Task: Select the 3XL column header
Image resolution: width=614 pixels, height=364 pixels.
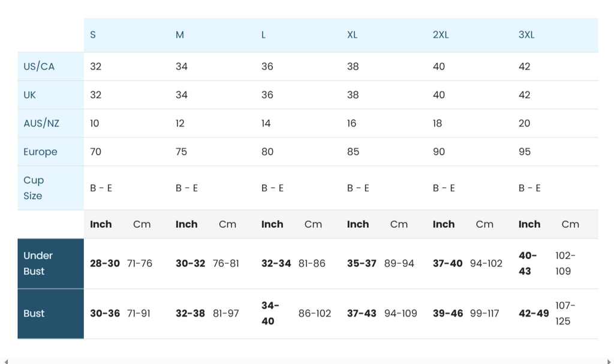Action: pyautogui.click(x=526, y=35)
